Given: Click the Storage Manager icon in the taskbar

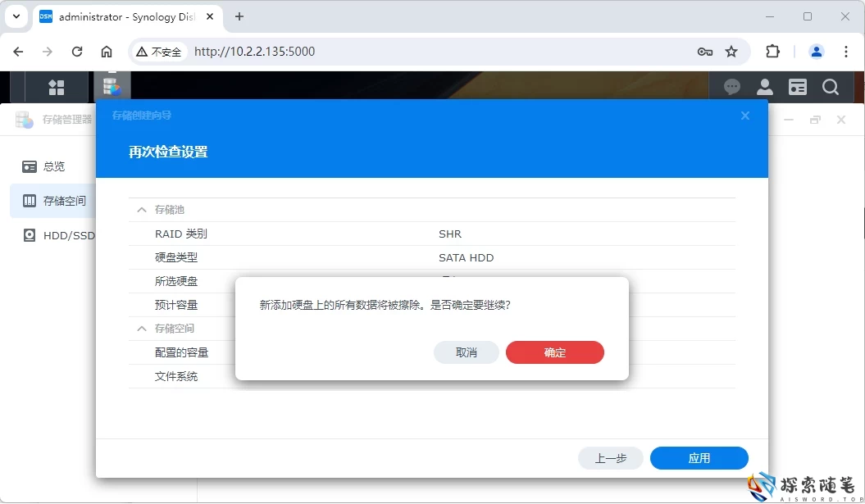Looking at the screenshot, I should pyautogui.click(x=112, y=87).
